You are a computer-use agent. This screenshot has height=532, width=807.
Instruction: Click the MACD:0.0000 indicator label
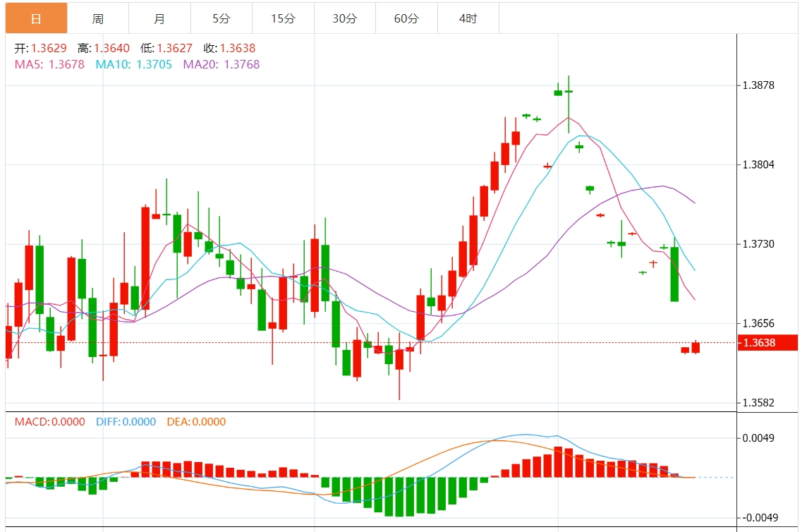click(x=50, y=422)
